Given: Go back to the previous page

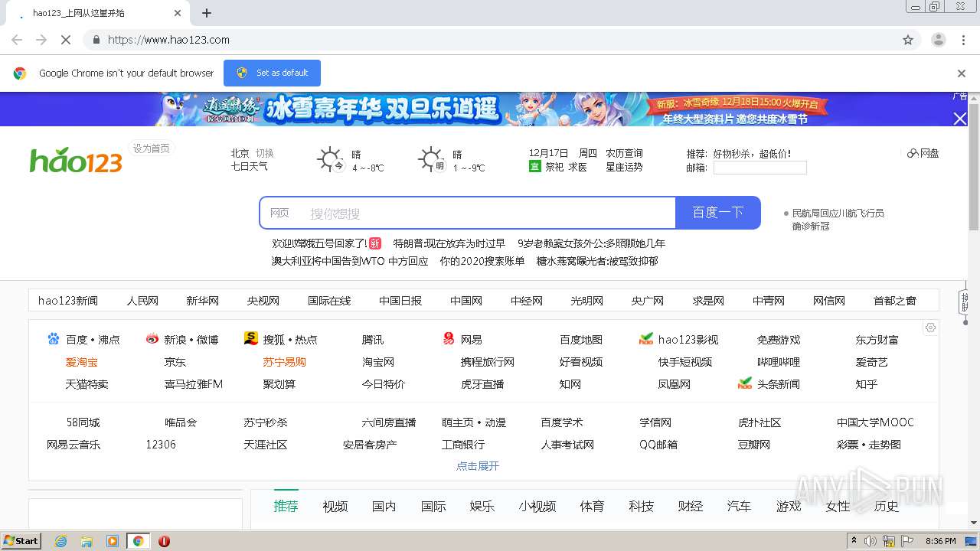Looking at the screenshot, I should 17,40.
